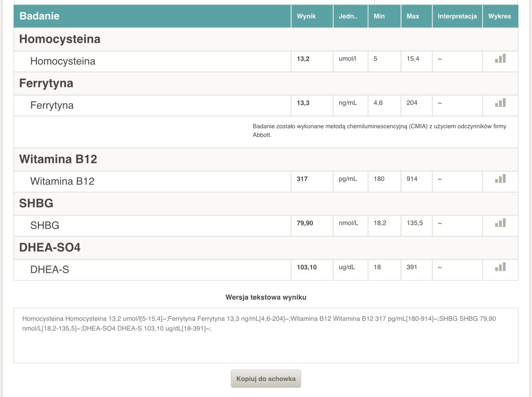Select the Jedn.. column header
Screen dimensions: 532x397
[x=348, y=16]
